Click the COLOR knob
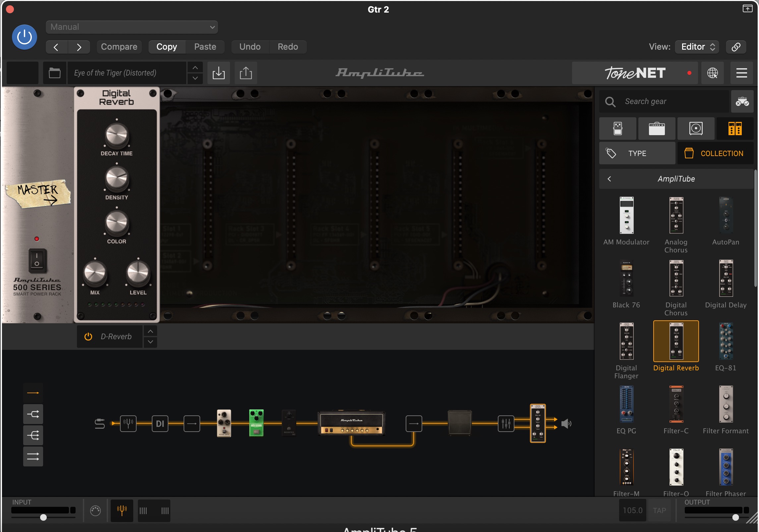759x532 pixels. (x=117, y=223)
